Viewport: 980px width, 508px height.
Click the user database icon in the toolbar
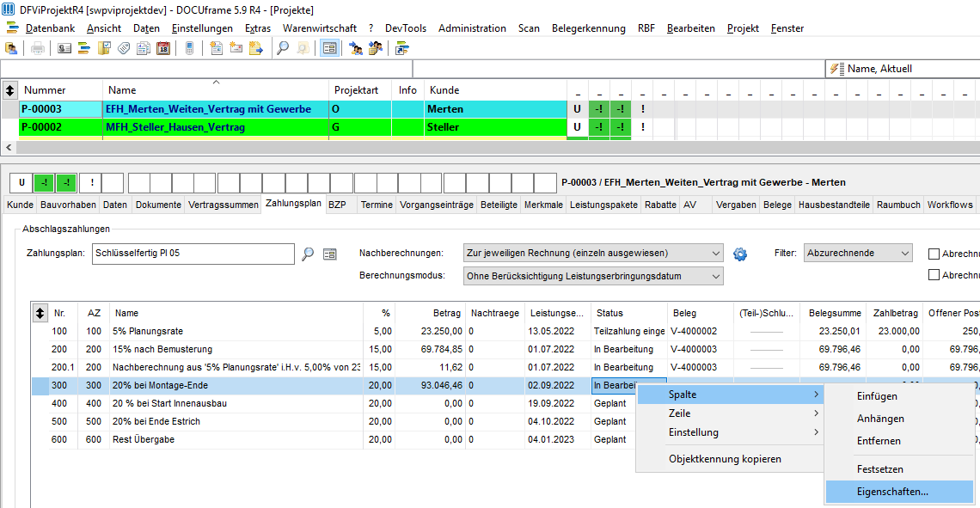11,48
